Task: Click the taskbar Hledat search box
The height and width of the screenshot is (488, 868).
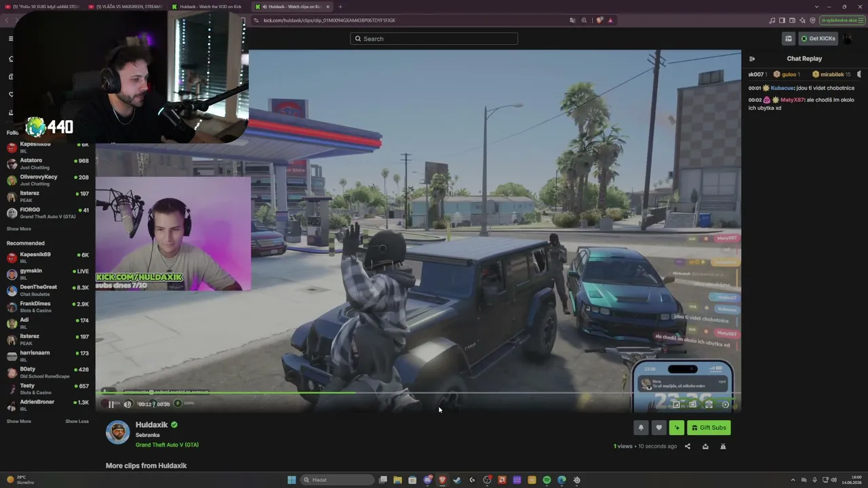Action: (x=338, y=480)
